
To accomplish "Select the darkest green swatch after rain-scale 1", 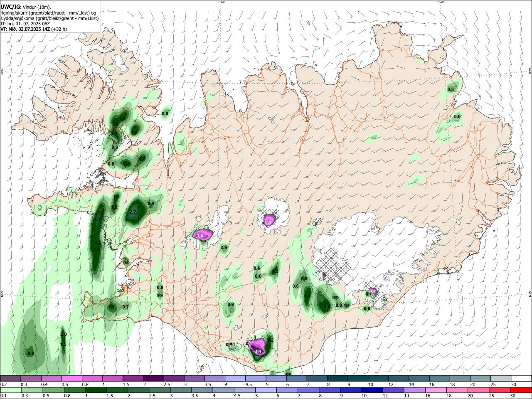I will point(95,390).
